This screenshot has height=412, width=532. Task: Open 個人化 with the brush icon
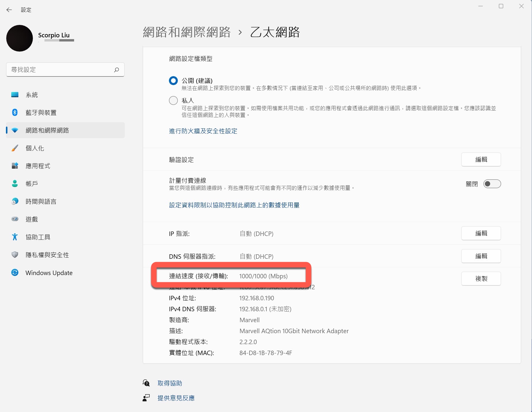(15, 148)
